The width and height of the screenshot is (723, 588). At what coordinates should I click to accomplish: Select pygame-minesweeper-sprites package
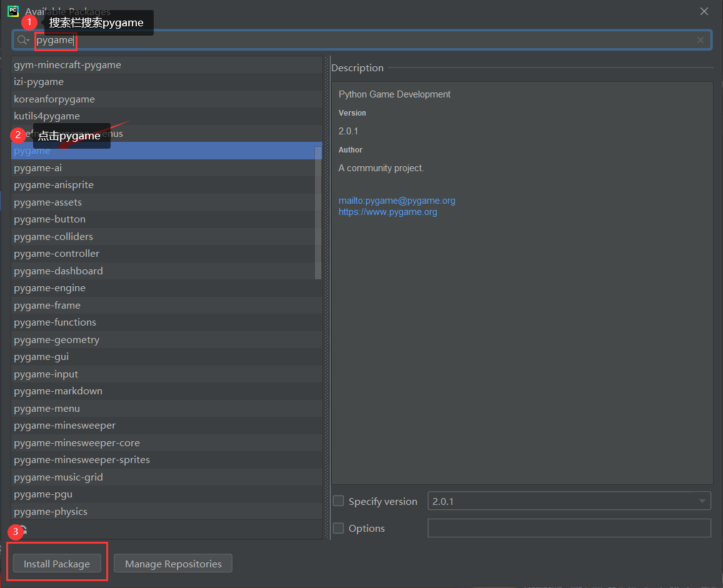166,460
